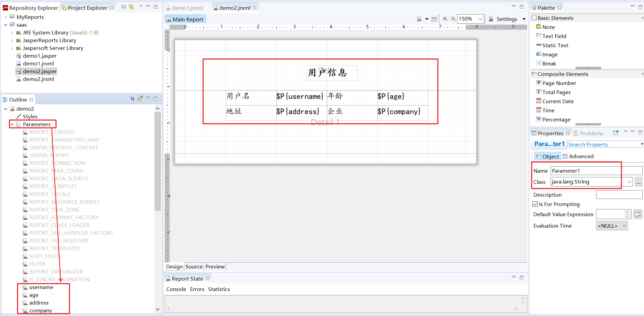The image size is (644, 316).
Task: Switch to Advanced properties tab
Action: click(578, 156)
